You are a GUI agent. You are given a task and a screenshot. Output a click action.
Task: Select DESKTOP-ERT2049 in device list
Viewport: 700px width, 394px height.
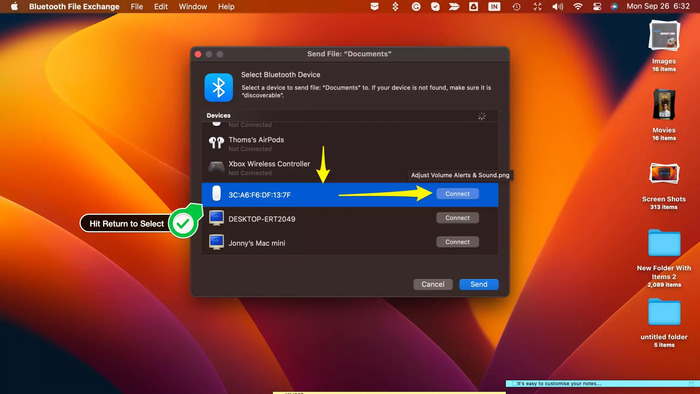[350, 219]
